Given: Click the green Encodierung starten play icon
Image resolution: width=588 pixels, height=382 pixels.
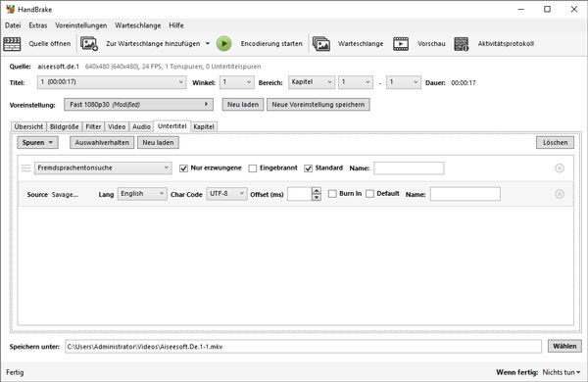Looking at the screenshot, I should pyautogui.click(x=223, y=44).
